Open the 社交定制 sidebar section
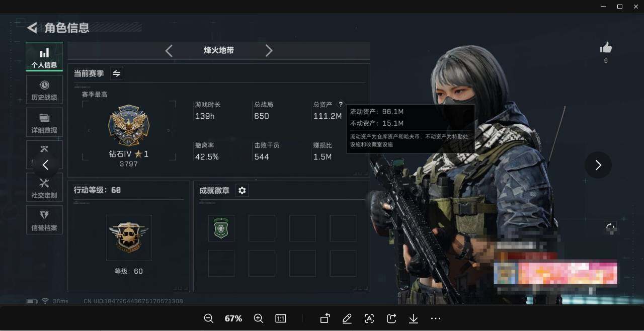The height and width of the screenshot is (331, 644). (44, 187)
